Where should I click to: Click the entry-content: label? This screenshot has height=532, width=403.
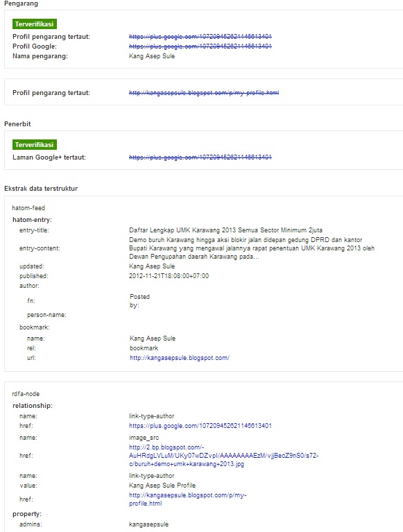(x=40, y=248)
